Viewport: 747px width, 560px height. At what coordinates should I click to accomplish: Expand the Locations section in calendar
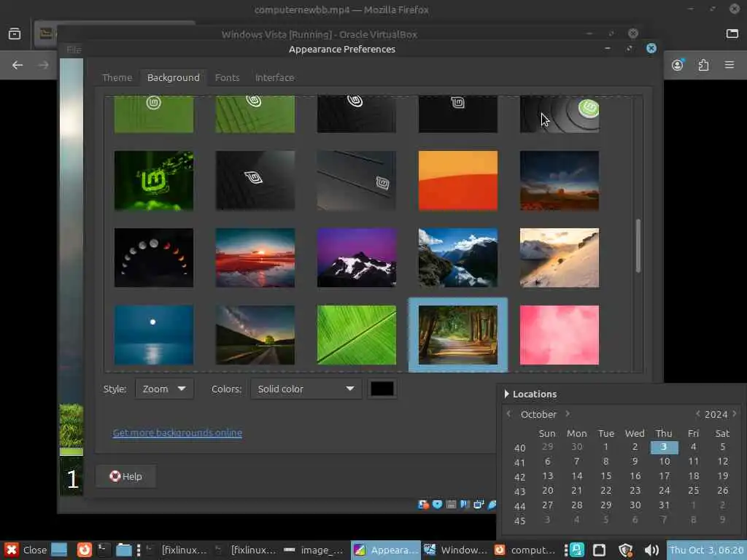530,394
